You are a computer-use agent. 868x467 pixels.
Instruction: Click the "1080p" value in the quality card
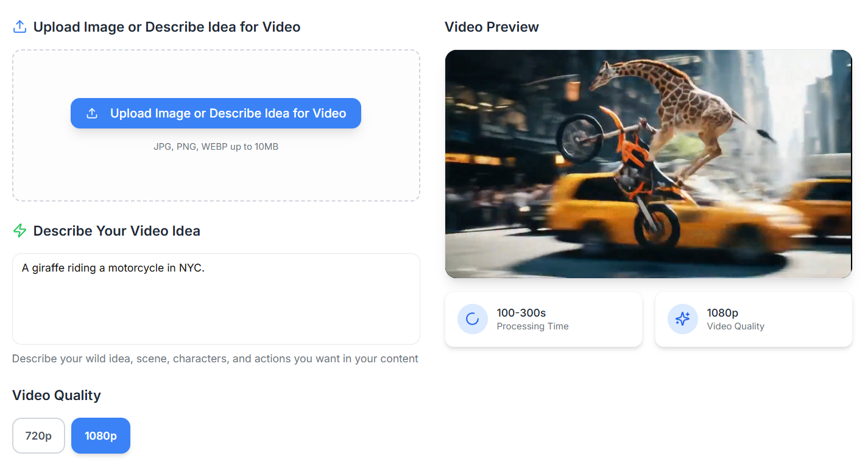coord(722,313)
